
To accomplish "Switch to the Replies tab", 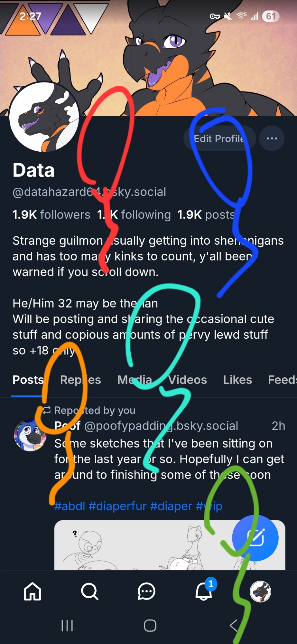I will click(80, 380).
